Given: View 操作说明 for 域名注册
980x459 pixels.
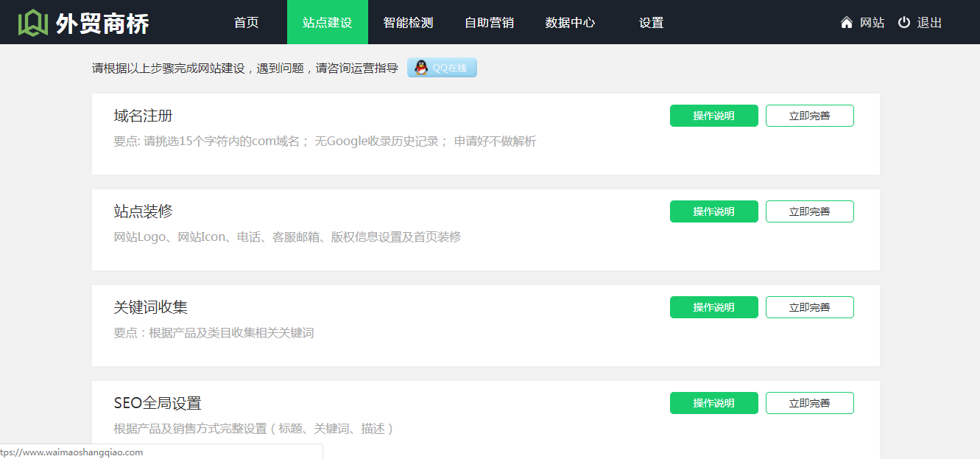Looking at the screenshot, I should click(x=713, y=116).
